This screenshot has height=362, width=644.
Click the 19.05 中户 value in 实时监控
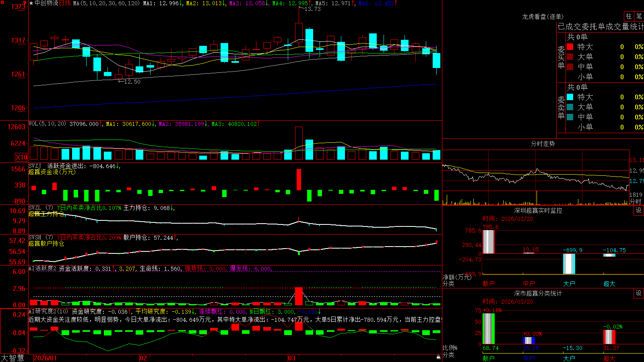click(x=530, y=250)
